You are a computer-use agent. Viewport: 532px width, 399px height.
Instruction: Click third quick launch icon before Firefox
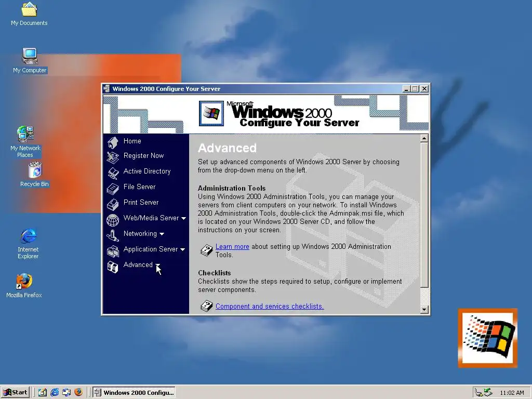(66, 392)
